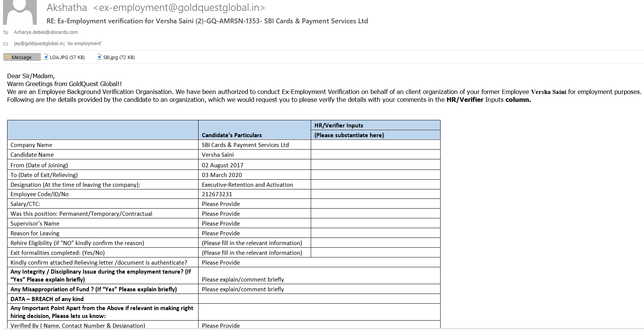The width and height of the screenshot is (644, 330).
Task: Click sender name Akshatha
Action: [67, 8]
